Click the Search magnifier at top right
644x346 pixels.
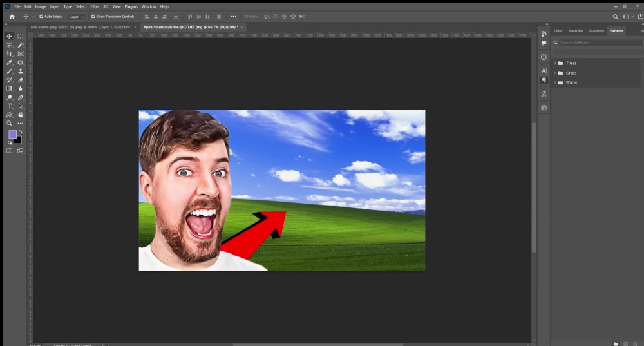(615, 17)
